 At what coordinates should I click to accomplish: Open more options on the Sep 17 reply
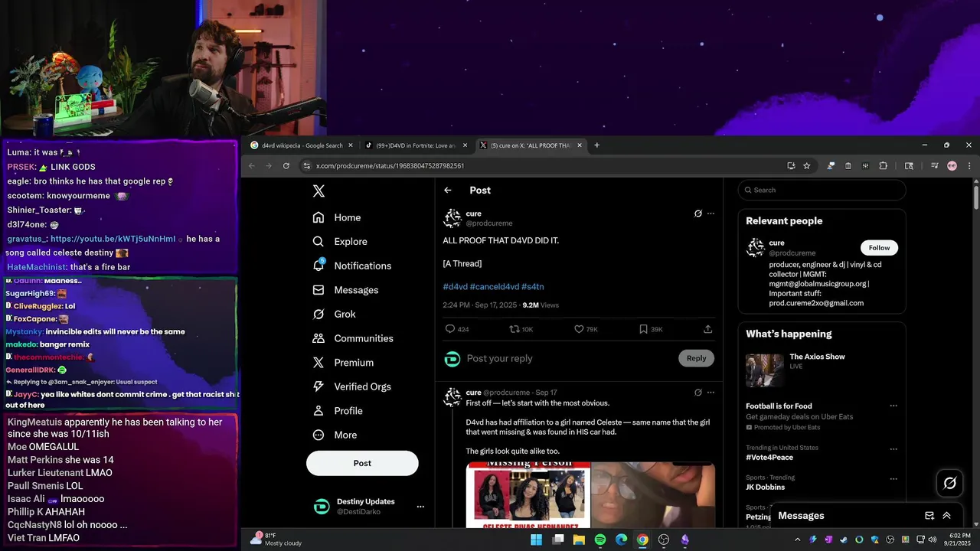[x=710, y=393]
